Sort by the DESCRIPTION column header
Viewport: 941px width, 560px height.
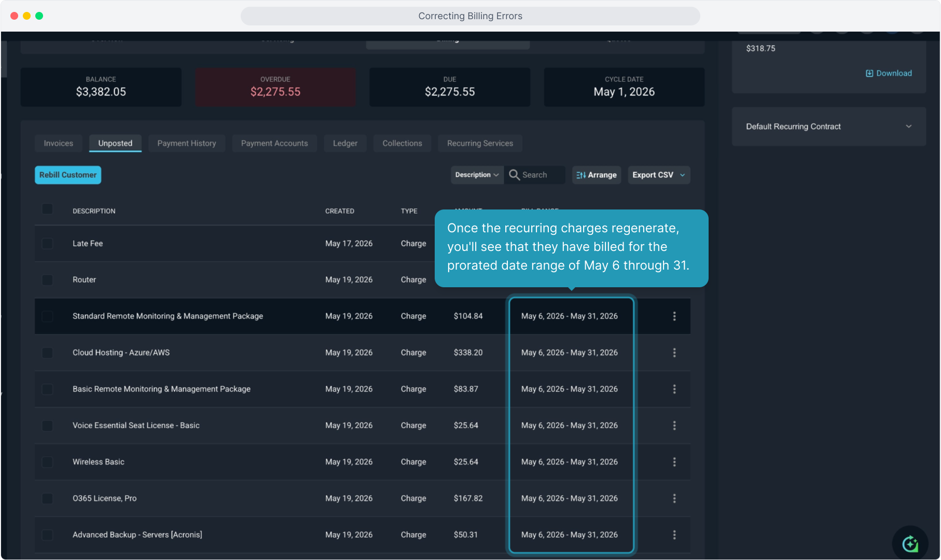[94, 211]
